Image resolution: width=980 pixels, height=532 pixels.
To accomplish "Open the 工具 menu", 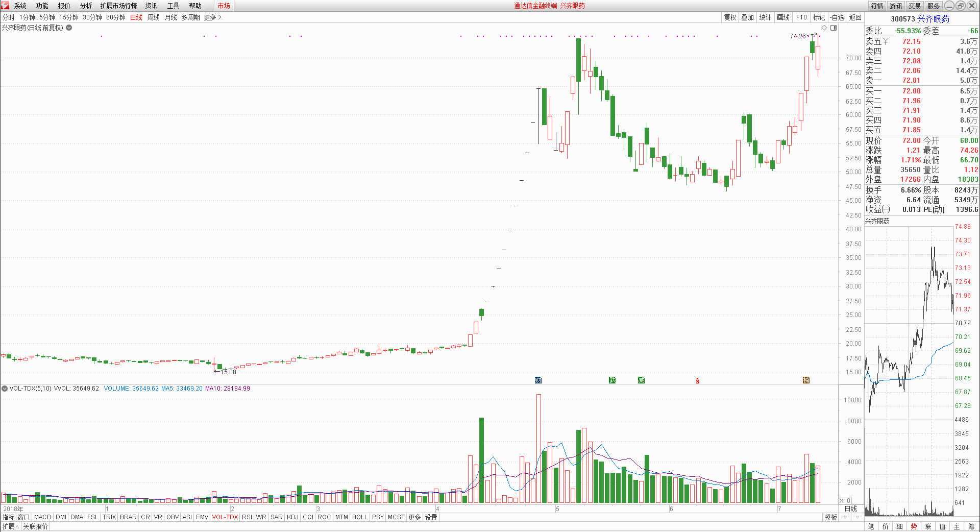I will pos(174,6).
